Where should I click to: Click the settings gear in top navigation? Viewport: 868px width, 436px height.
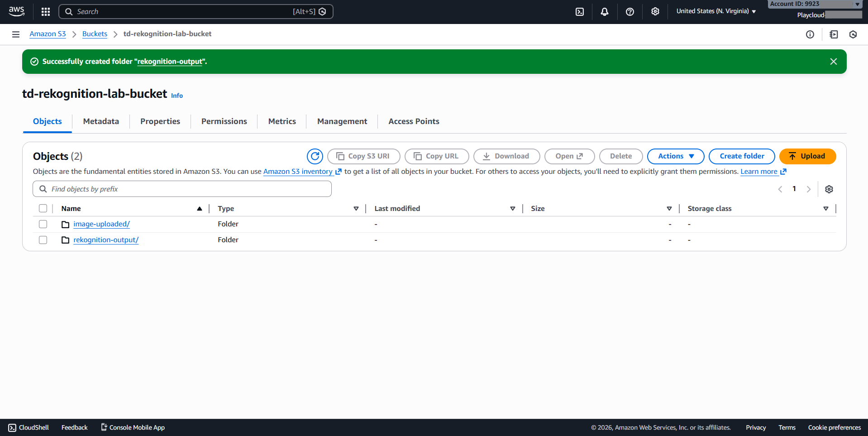pyautogui.click(x=655, y=12)
